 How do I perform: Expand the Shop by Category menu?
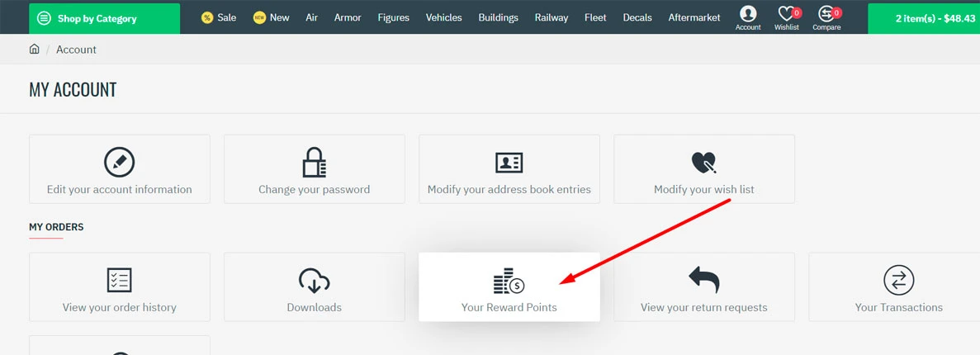tap(104, 18)
